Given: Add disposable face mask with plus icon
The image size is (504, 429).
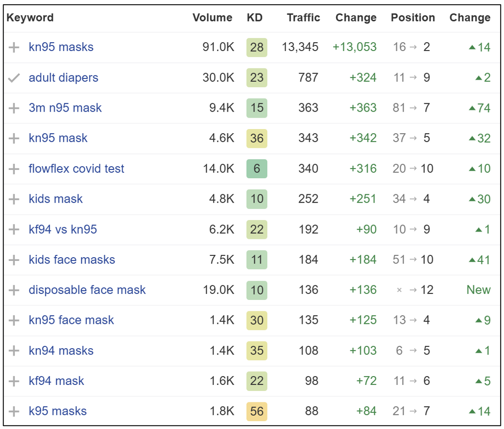Looking at the screenshot, I should [14, 290].
